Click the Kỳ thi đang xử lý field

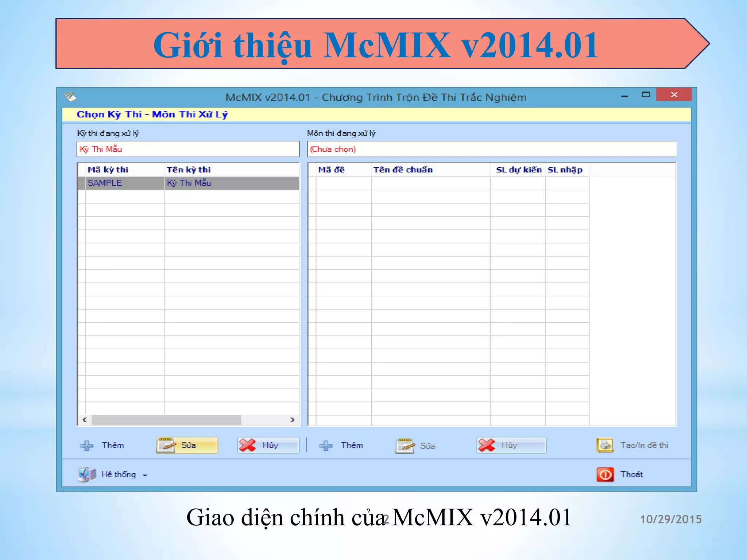pos(188,149)
